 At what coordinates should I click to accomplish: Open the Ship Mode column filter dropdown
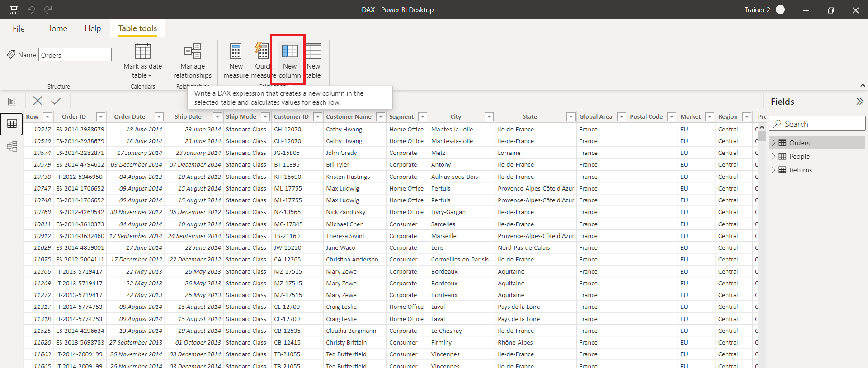265,117
